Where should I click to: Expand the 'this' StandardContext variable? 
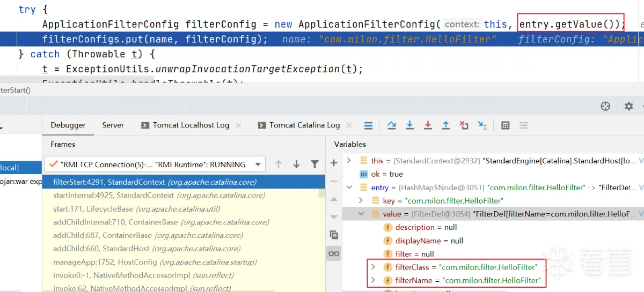(349, 161)
